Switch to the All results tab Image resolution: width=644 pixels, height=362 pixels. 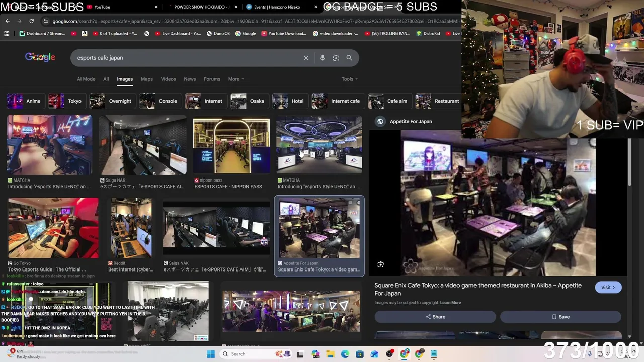pos(106,79)
